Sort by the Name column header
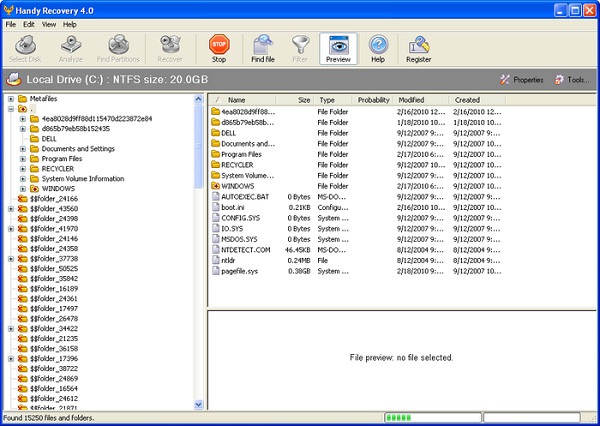 tap(243, 100)
